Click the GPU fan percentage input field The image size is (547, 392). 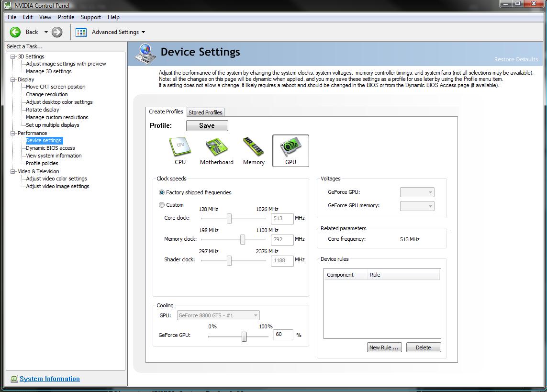pyautogui.click(x=283, y=335)
